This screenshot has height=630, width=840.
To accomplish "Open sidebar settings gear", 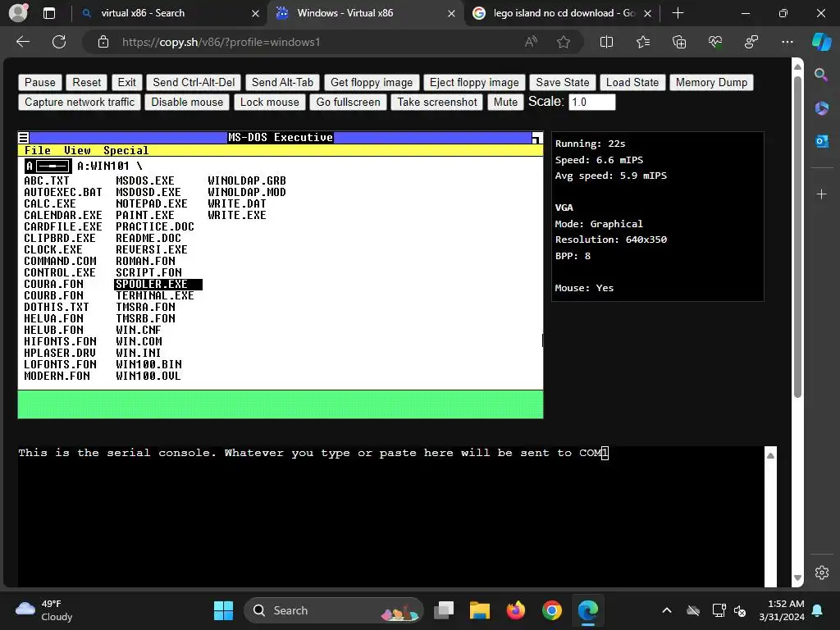I will coord(821,572).
